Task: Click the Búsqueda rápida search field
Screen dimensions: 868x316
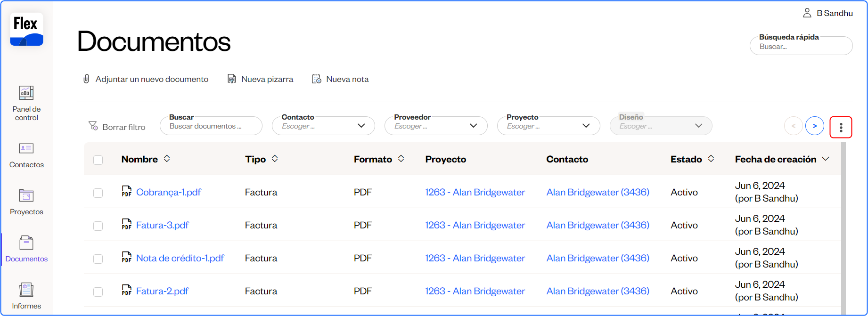Action: [801, 46]
